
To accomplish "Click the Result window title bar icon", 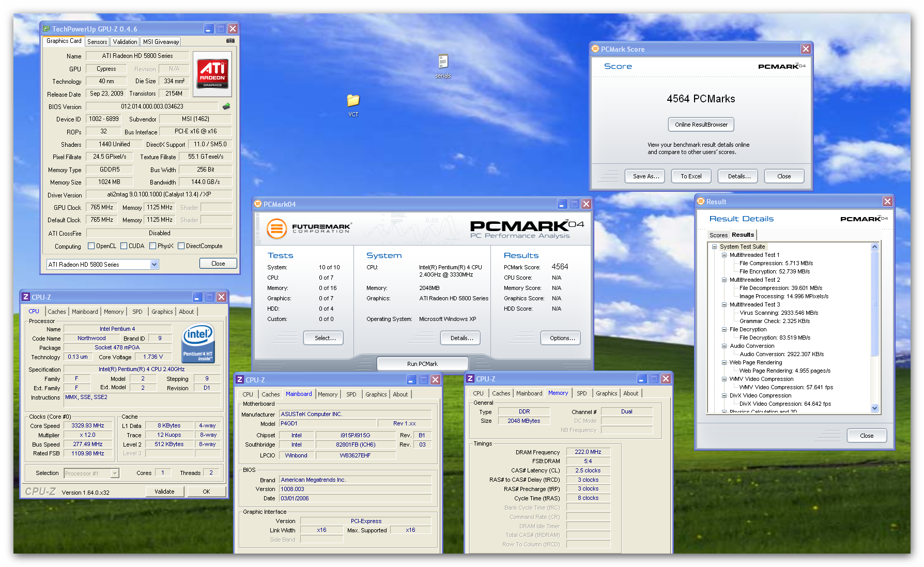I will [701, 202].
